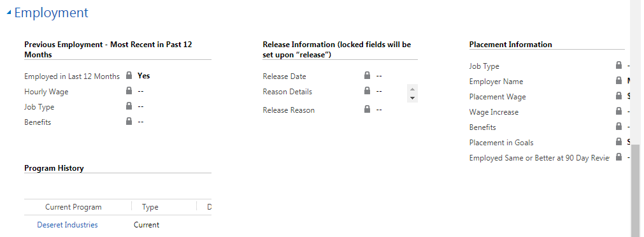The image size is (644, 237).
Task: Click lock icon beside Employed in Last 12 Months
Action: pos(129,75)
